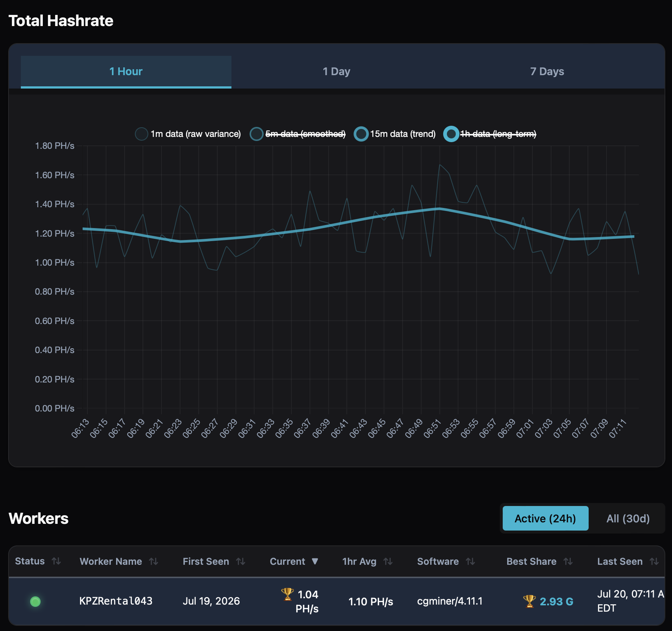Toggle 1m data (raw variance) series

click(x=188, y=134)
